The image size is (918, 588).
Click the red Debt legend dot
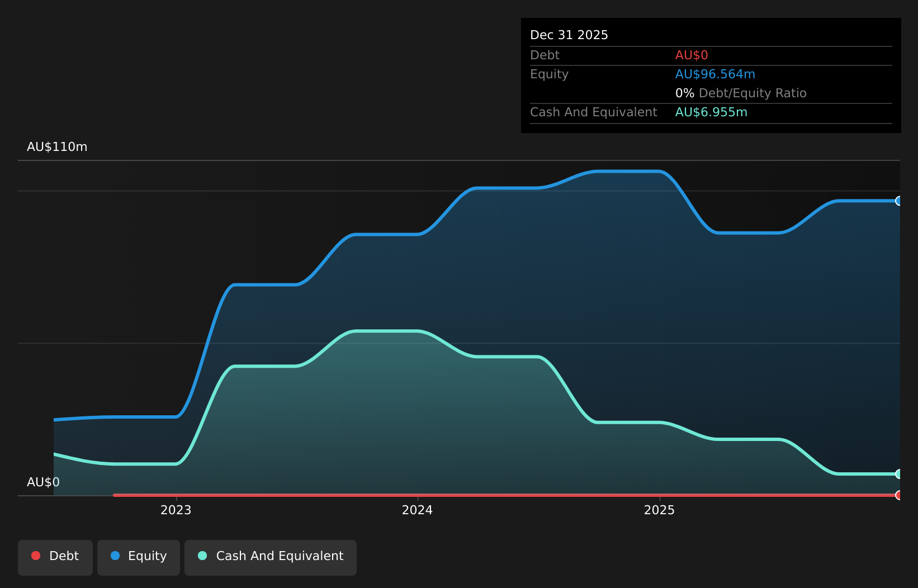click(36, 556)
